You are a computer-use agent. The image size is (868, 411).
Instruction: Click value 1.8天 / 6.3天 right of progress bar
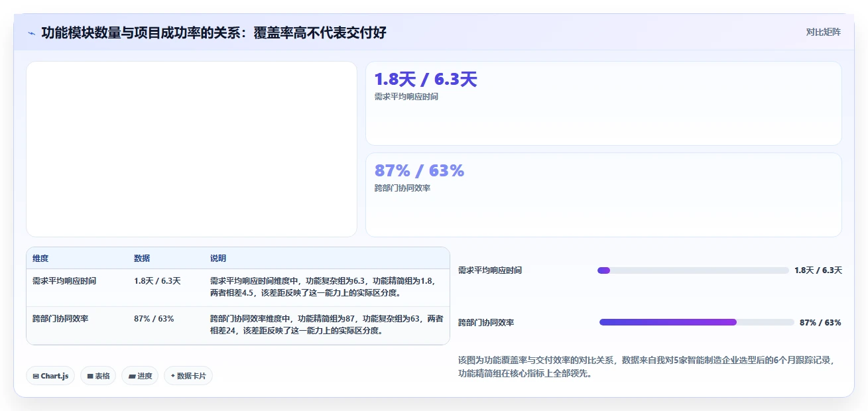tap(818, 270)
